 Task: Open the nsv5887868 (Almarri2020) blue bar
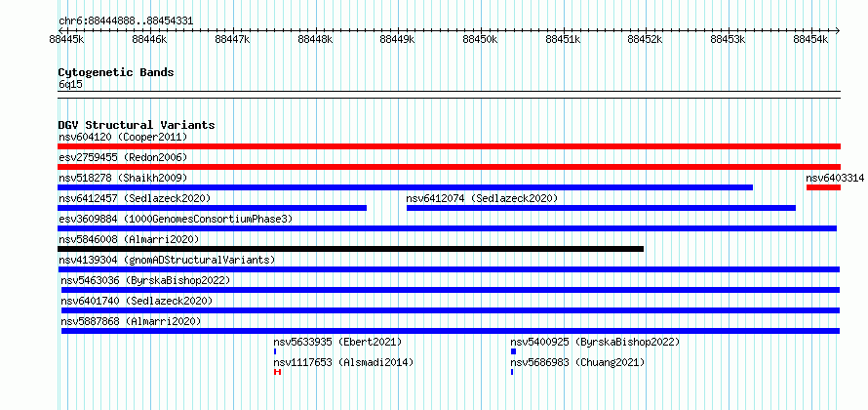[x=451, y=331]
